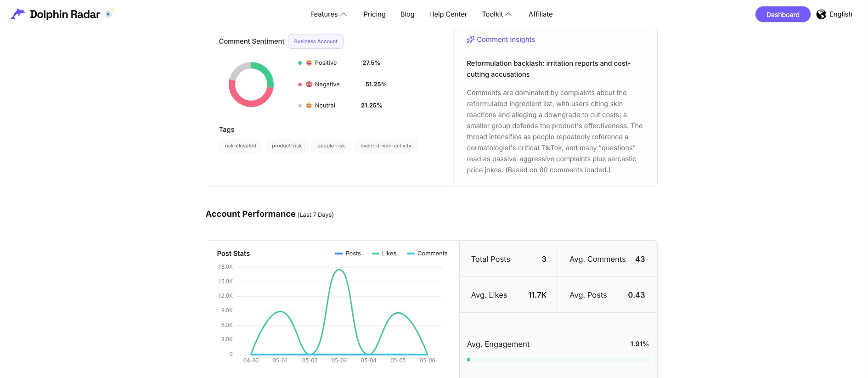
Task: Toggle the Comments series in chart legend
Action: tap(427, 254)
